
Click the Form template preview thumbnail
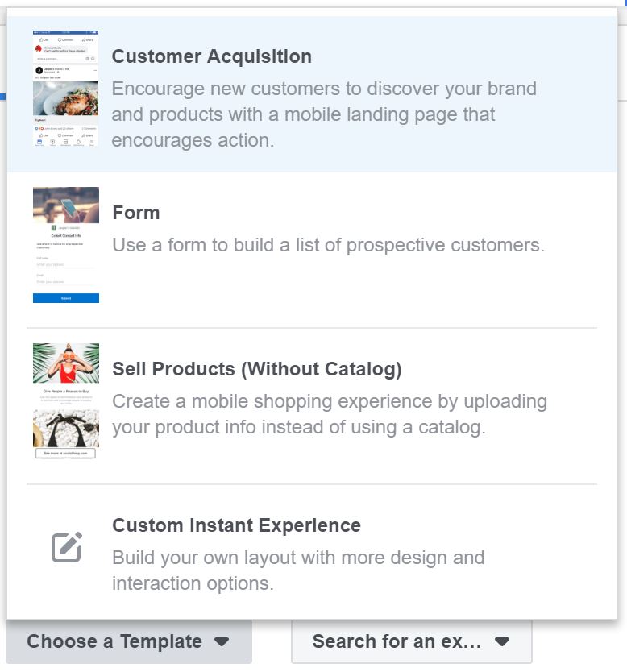(66, 245)
